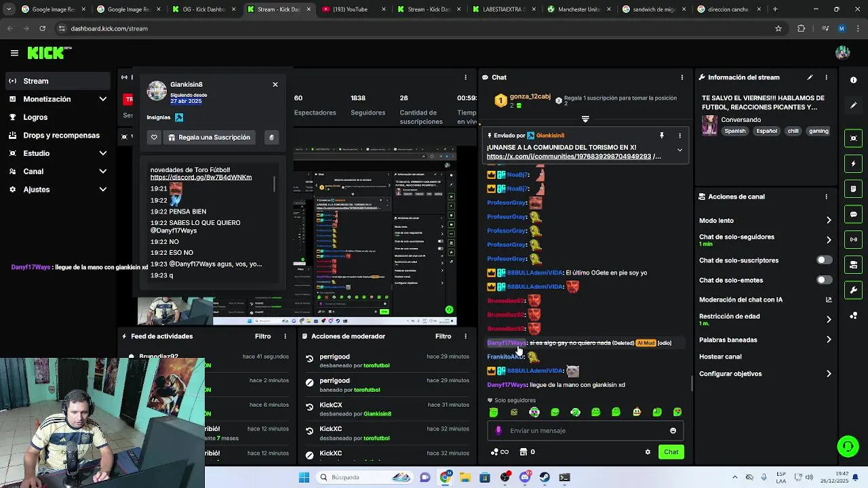Click the pencil icon in right rail
The height and width of the screenshot is (488, 868).
coord(853,105)
